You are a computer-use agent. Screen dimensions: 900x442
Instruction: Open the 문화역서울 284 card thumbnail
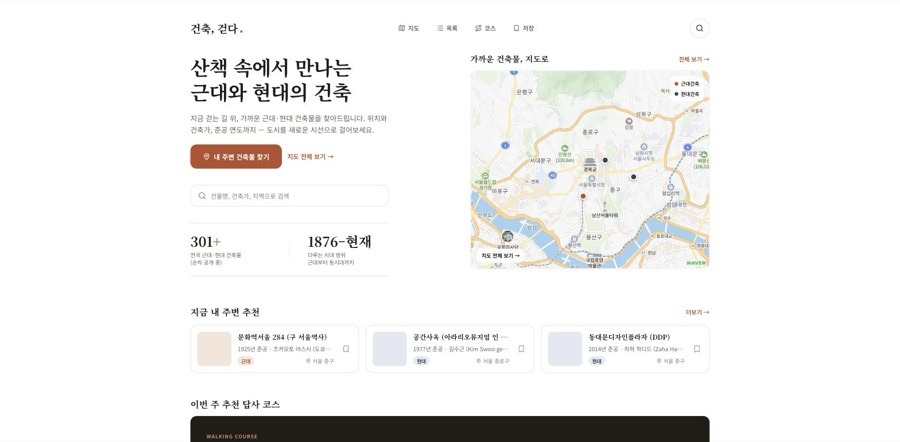[x=214, y=349]
